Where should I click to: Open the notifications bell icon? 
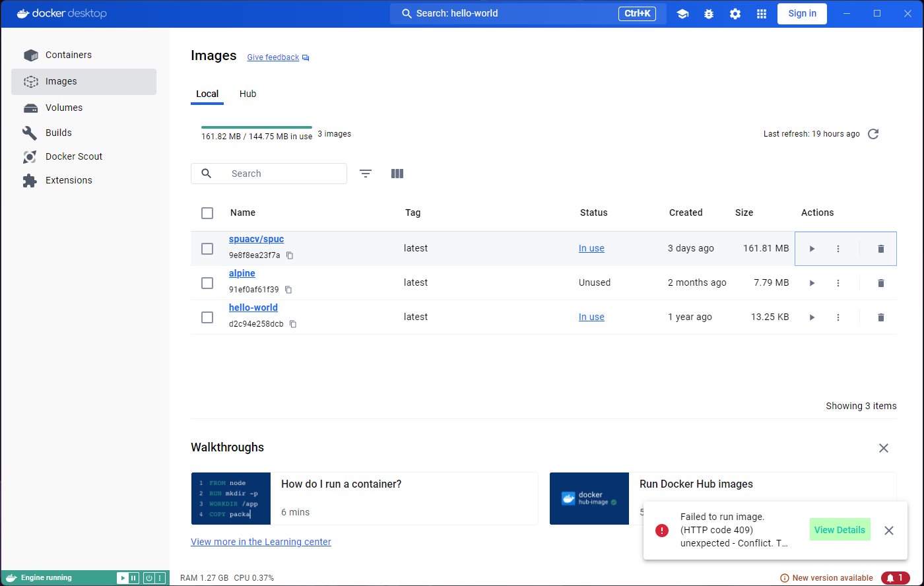895,578
